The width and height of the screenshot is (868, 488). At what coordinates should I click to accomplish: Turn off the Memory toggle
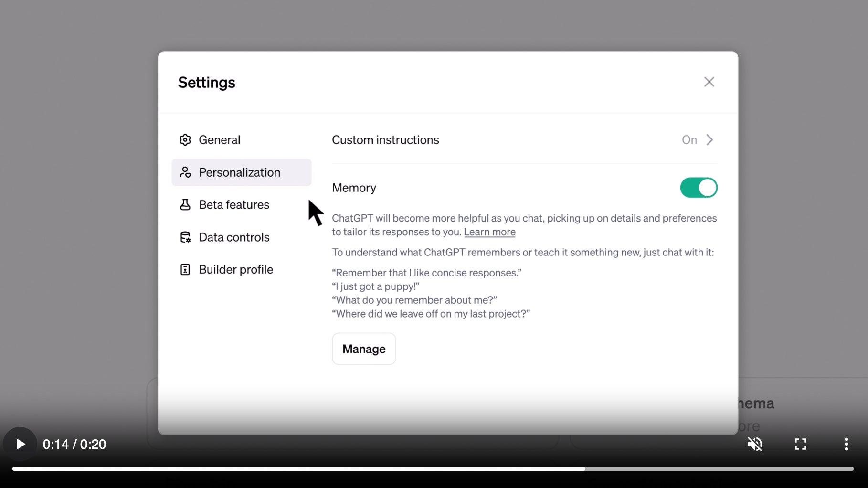tap(699, 188)
